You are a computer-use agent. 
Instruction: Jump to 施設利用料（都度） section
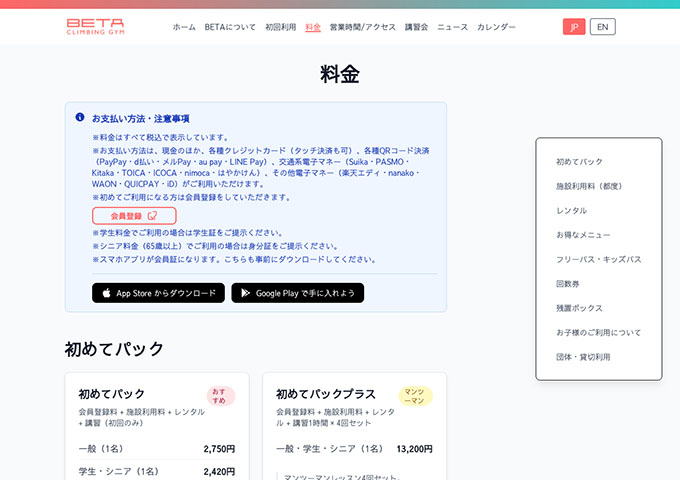tap(589, 186)
